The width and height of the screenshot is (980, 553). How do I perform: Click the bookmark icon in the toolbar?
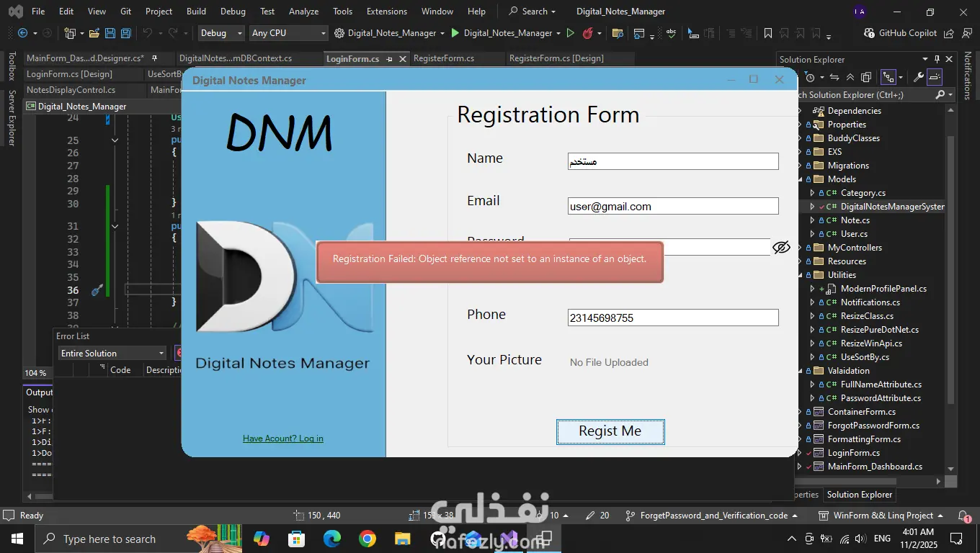click(x=768, y=33)
